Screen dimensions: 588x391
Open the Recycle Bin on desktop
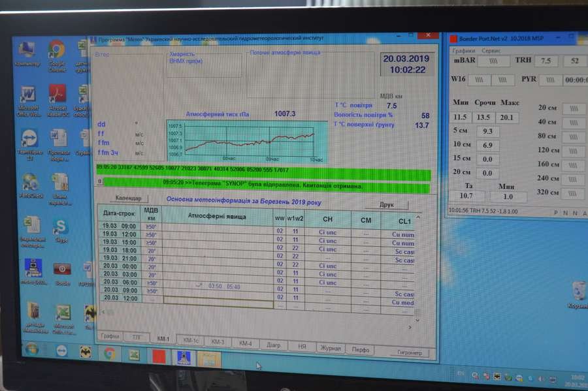pos(578,291)
